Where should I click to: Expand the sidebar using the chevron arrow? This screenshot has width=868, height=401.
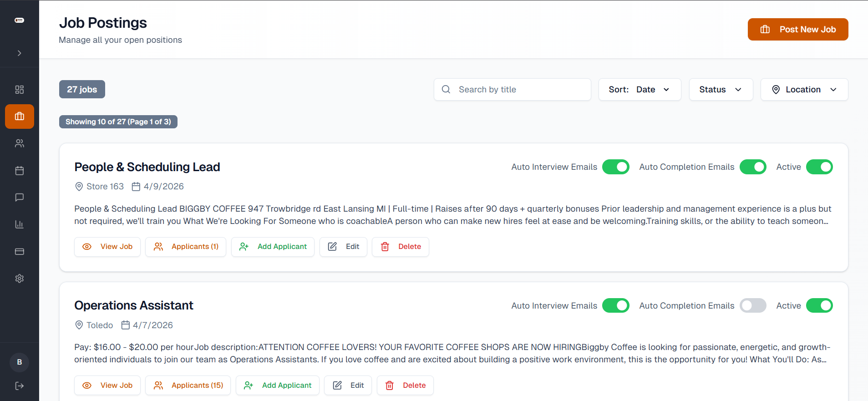coord(19,53)
